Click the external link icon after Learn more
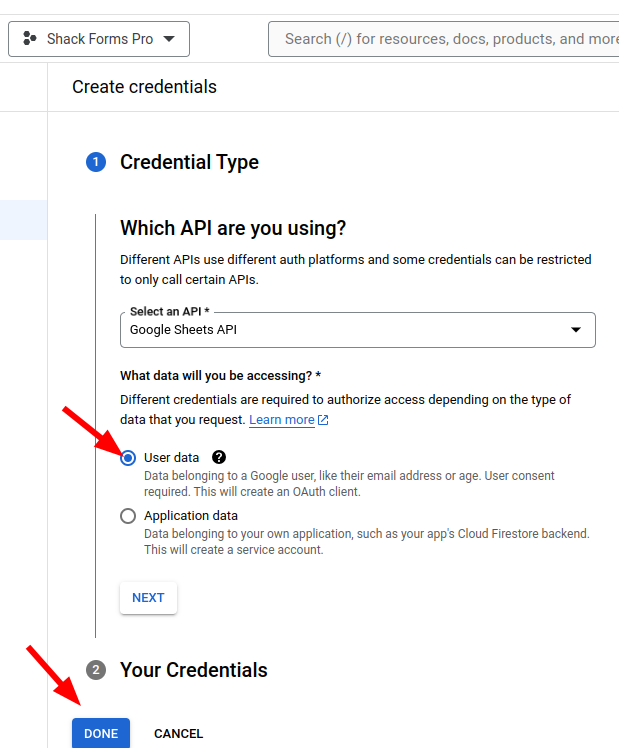 [x=323, y=420]
